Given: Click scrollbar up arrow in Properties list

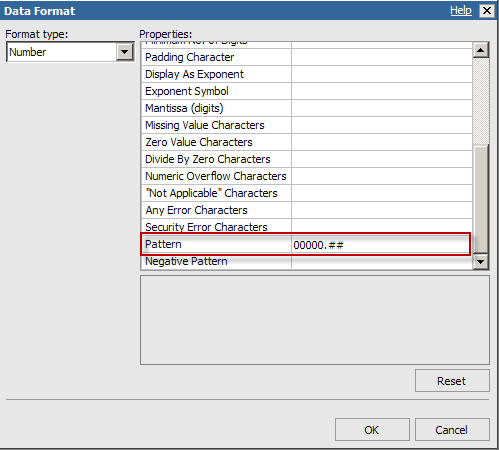Looking at the screenshot, I should coord(481,50).
